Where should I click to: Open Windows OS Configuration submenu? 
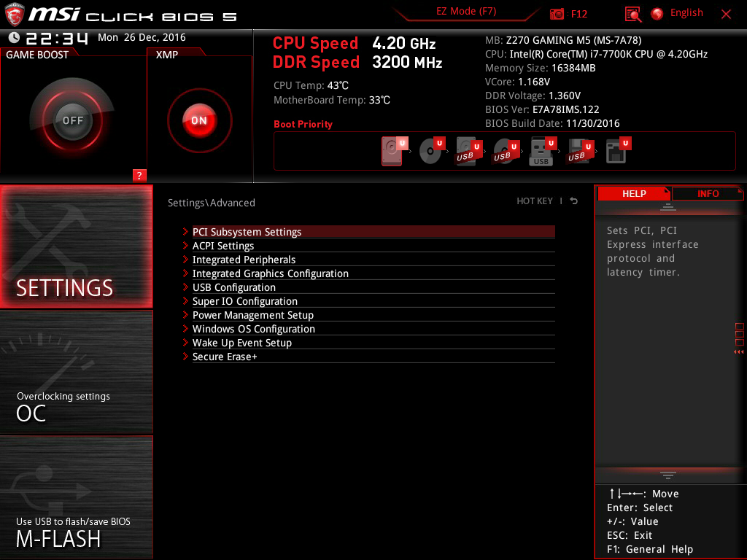pyautogui.click(x=373, y=329)
